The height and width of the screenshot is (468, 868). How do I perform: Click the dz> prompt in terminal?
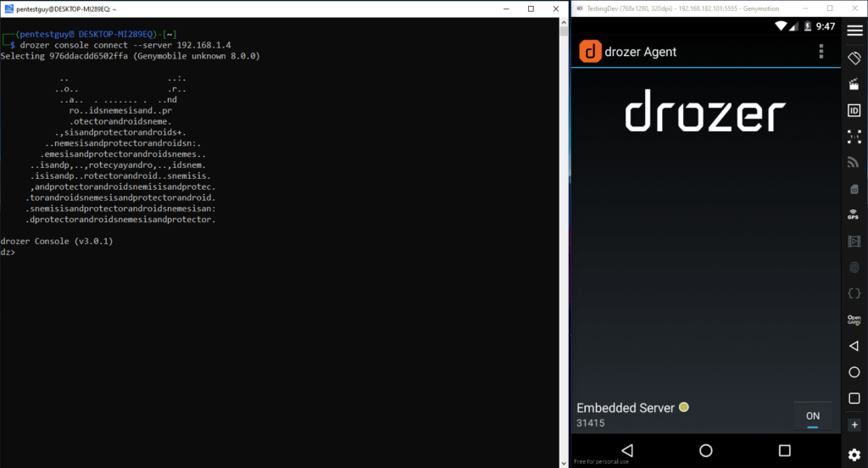pos(8,252)
